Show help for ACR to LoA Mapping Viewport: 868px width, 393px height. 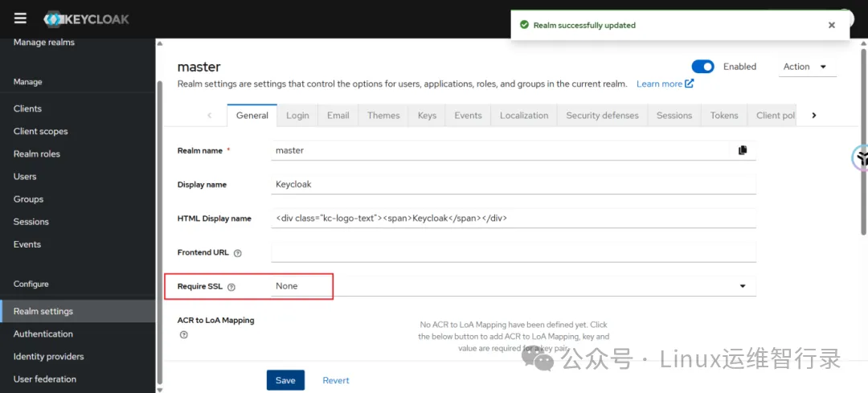click(183, 335)
